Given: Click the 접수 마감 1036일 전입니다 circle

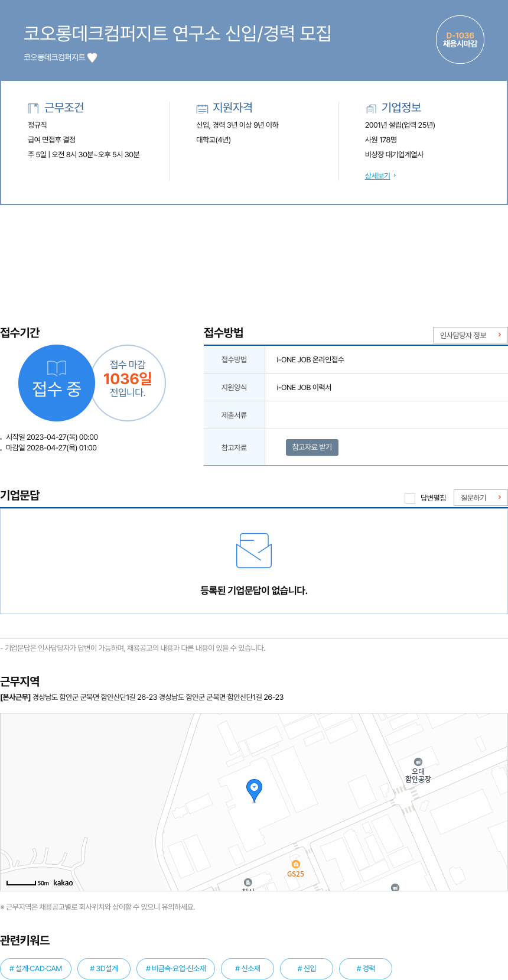Looking at the screenshot, I should [128, 383].
